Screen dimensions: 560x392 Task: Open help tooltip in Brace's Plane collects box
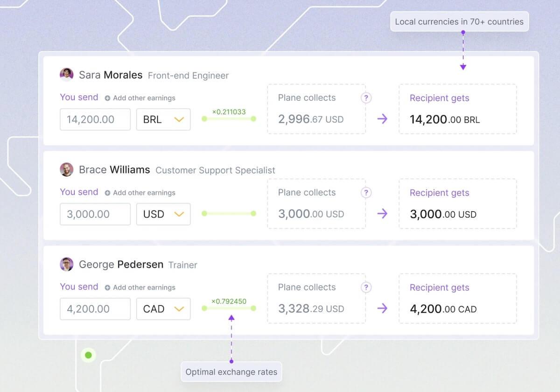pyautogui.click(x=366, y=193)
